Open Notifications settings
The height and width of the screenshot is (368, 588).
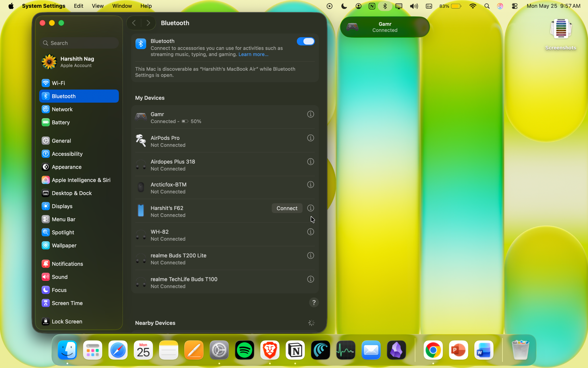point(79,264)
